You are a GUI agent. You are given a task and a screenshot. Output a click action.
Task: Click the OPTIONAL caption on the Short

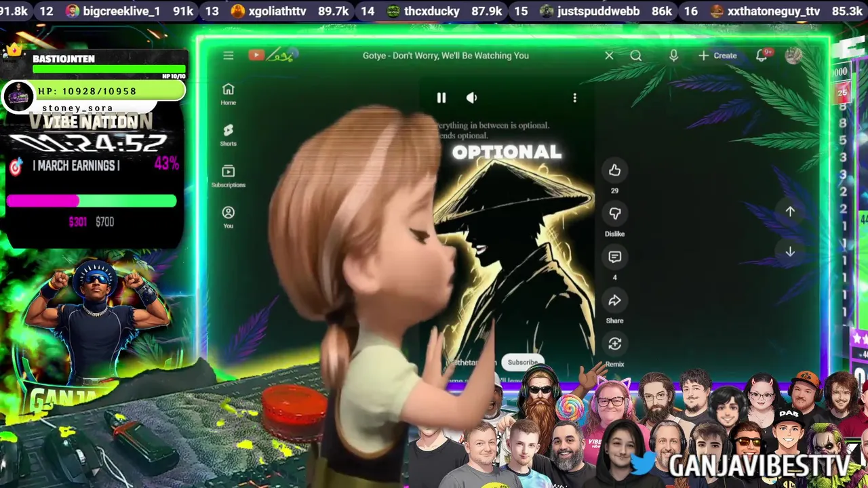point(507,152)
